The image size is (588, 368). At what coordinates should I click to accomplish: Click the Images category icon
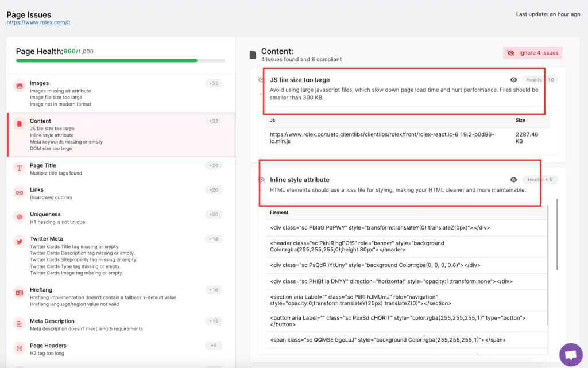(x=20, y=86)
